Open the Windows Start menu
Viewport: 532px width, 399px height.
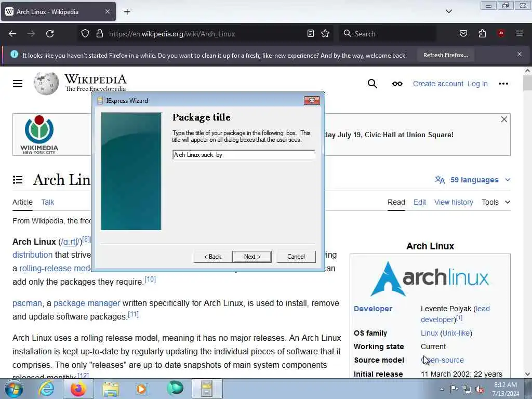pos(14,389)
